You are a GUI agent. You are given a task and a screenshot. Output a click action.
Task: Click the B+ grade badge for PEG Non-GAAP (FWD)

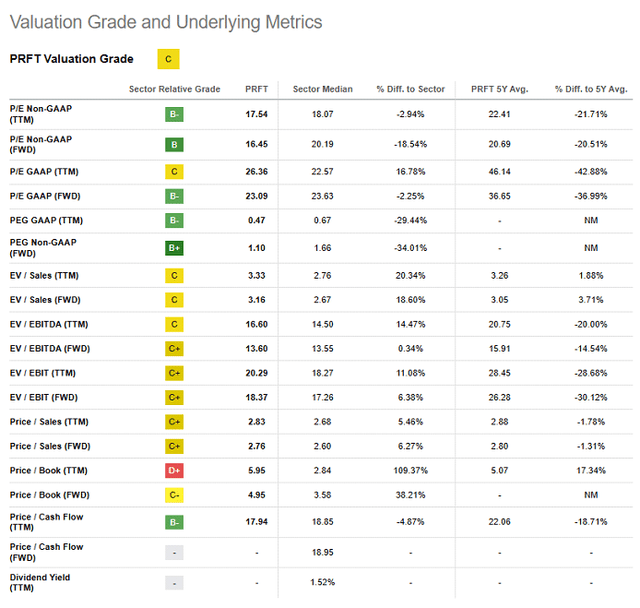[x=174, y=248]
